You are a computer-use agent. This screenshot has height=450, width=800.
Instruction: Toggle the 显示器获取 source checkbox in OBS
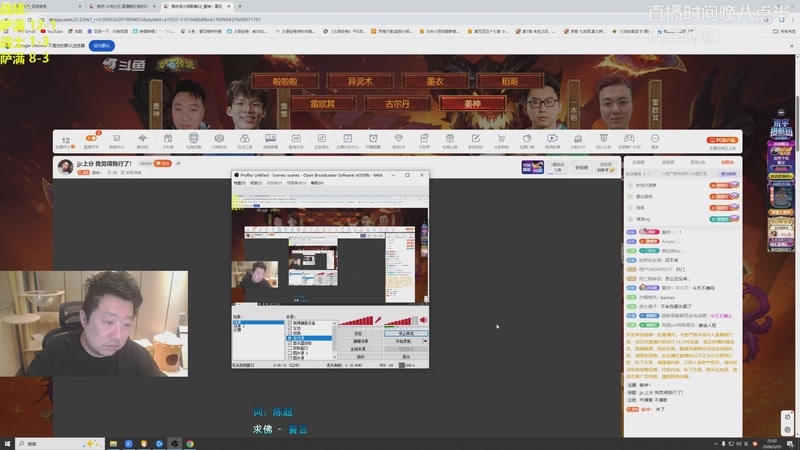click(290, 343)
